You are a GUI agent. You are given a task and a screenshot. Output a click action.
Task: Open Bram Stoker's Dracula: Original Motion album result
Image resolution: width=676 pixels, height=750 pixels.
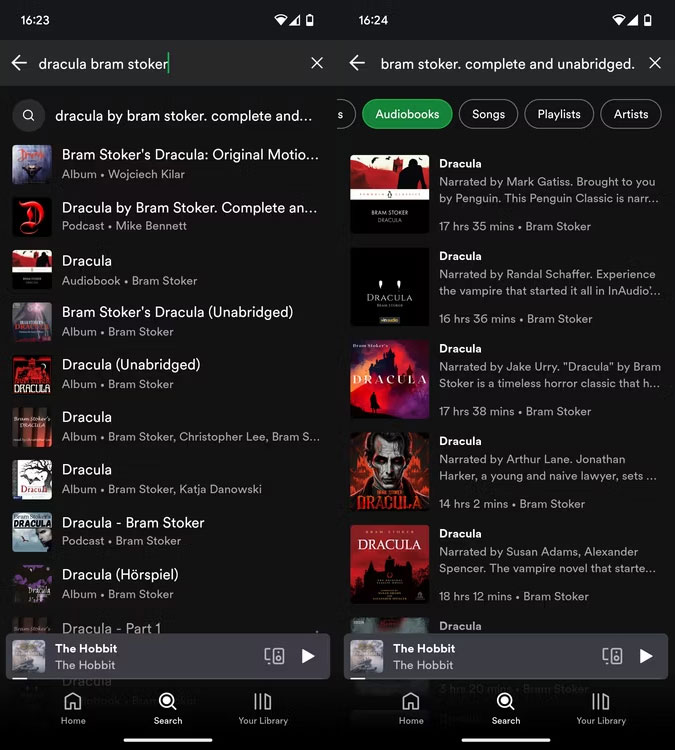(x=166, y=164)
